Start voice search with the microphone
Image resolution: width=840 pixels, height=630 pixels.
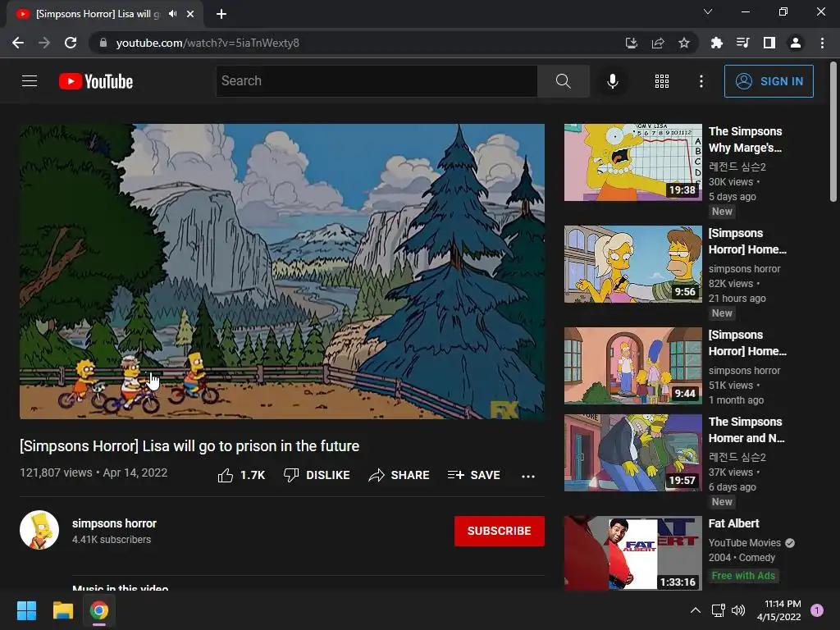pos(612,81)
